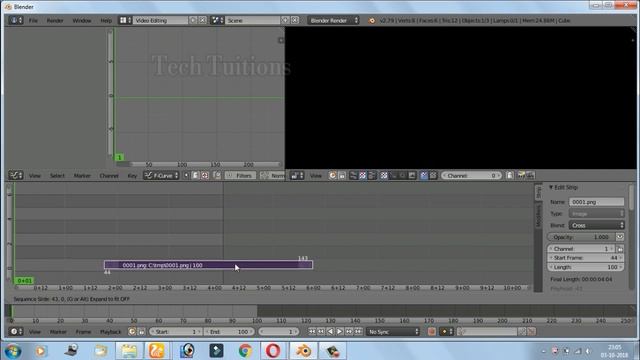This screenshot has width=640, height=360.
Task: Open the Help menu
Action: coord(106,20)
